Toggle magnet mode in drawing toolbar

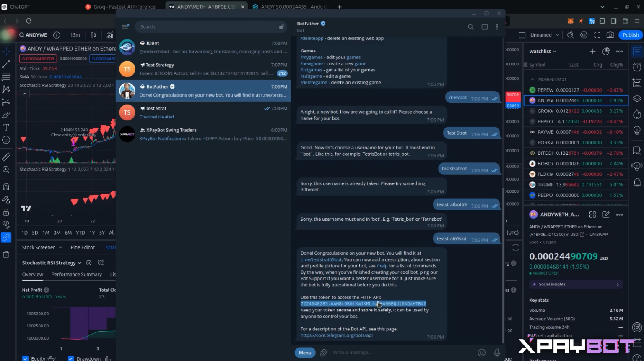[x=6, y=187]
